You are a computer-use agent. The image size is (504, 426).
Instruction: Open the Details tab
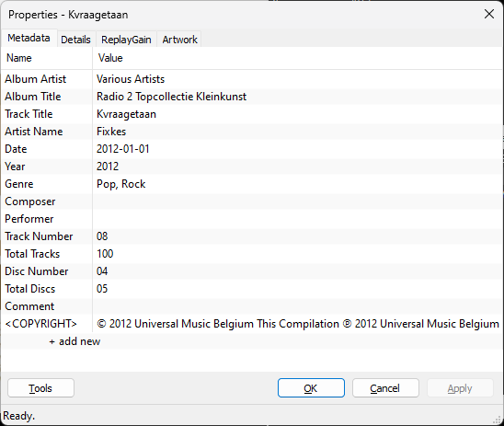(x=75, y=40)
